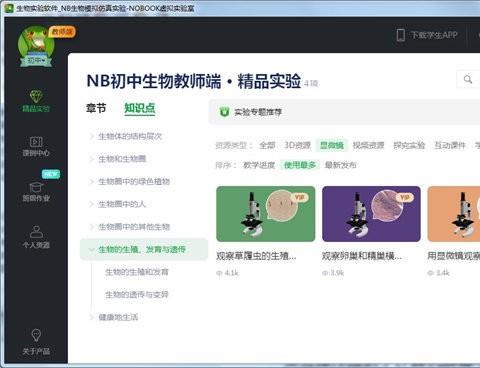
Task: Expand 生物体的结构层次 tree node
Action: 91,136
